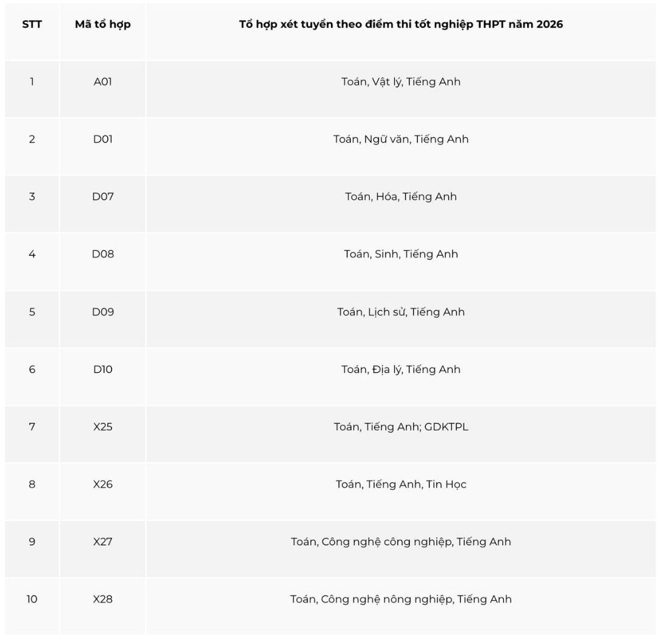Select the D10 code cell
This screenshot has height=644, width=661.
pyautogui.click(x=102, y=370)
